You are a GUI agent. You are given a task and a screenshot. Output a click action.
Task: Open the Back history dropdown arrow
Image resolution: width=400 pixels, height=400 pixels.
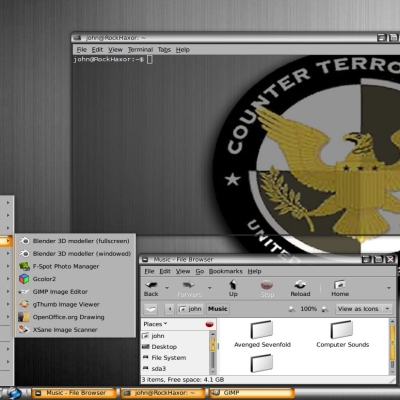point(167,288)
